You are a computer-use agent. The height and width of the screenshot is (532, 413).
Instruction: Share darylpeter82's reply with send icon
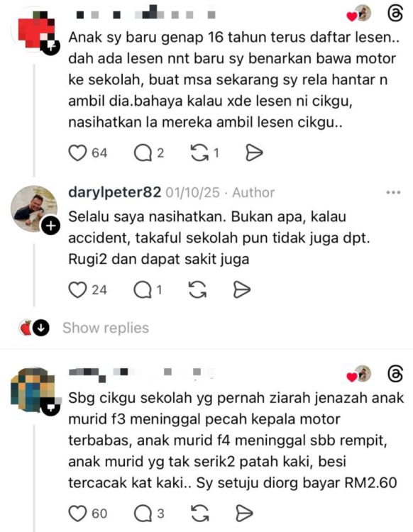(x=242, y=290)
